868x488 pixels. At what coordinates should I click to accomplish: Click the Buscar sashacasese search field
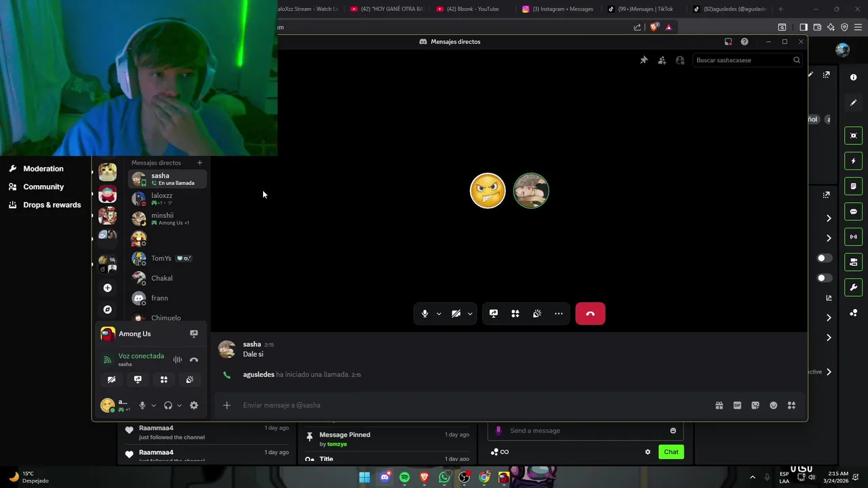pos(747,60)
